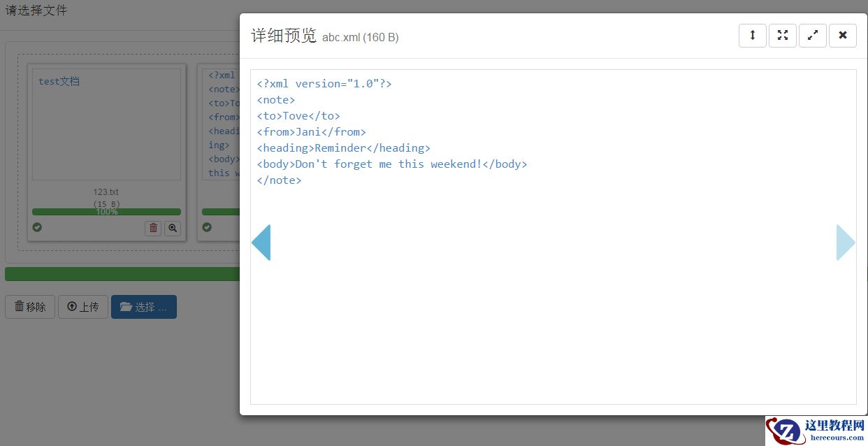Advance to next file with right arrow
This screenshot has height=446, width=868.
(846, 243)
